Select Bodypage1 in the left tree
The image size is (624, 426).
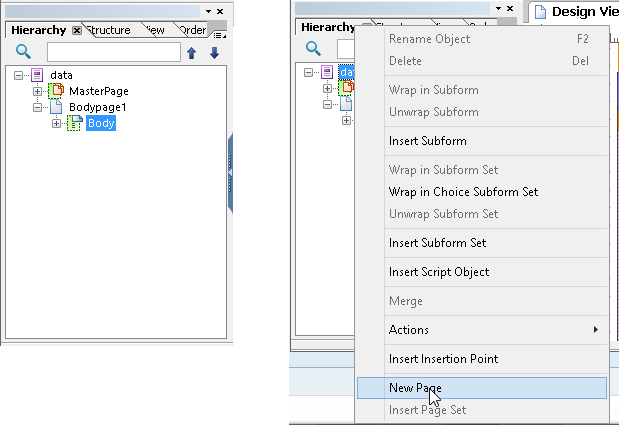click(98, 107)
